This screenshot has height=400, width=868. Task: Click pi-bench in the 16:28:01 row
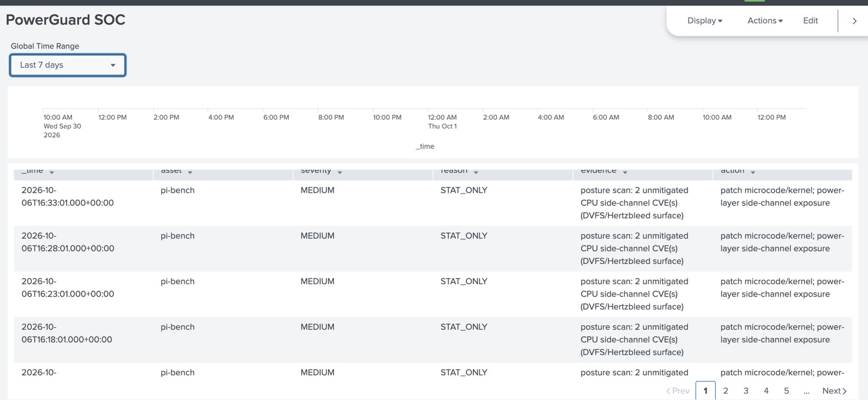178,236
